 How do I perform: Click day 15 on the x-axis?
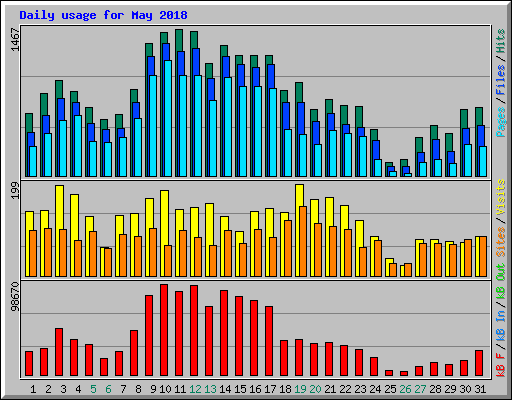240,389
